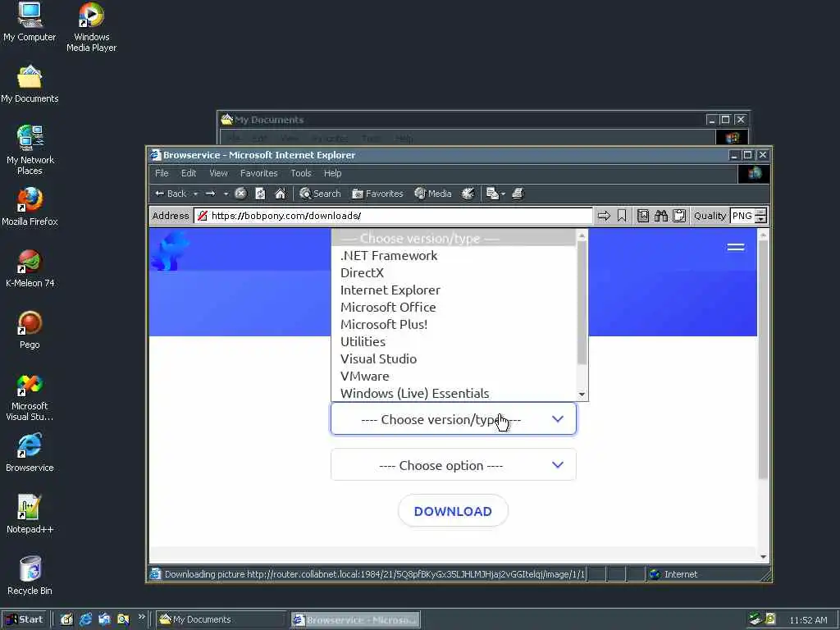Open the Start menu

point(24,619)
